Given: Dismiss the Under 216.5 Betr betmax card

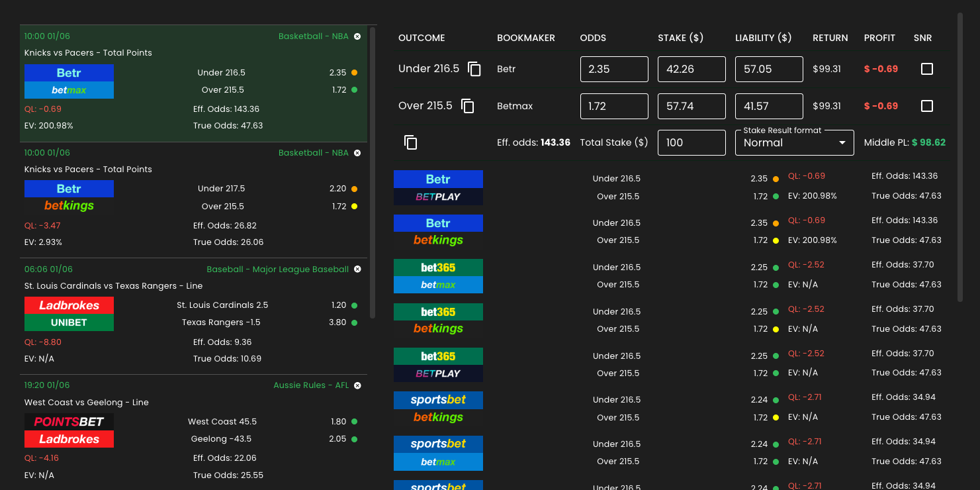Looking at the screenshot, I should coord(357,36).
